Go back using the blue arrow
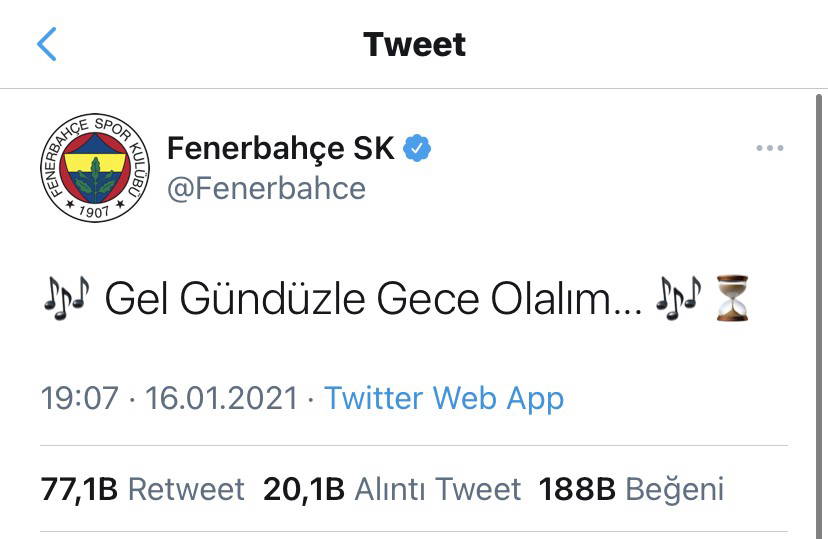This screenshot has height=539, width=828. [x=47, y=45]
